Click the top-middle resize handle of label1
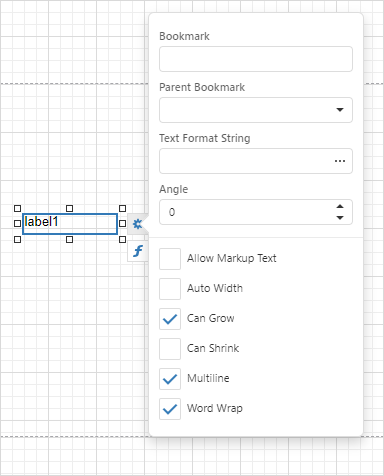Screen dimensions: 384x476 point(69,208)
